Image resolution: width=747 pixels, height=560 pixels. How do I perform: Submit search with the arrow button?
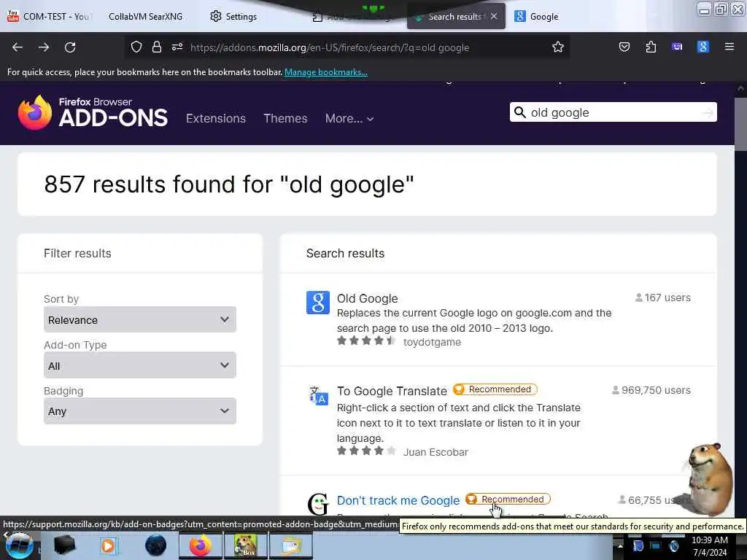708,112
